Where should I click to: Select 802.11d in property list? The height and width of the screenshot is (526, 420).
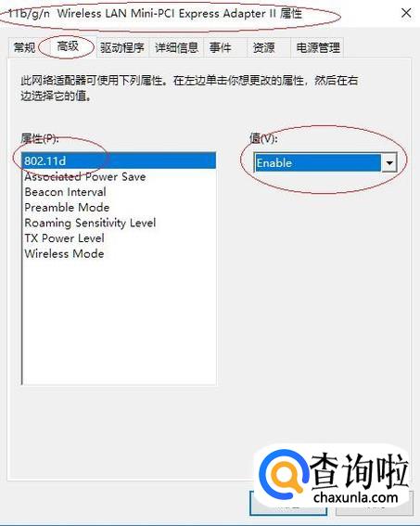click(119, 160)
